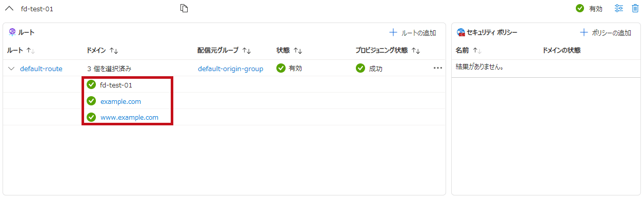Click the fd-test-01 domain row text

116,85
